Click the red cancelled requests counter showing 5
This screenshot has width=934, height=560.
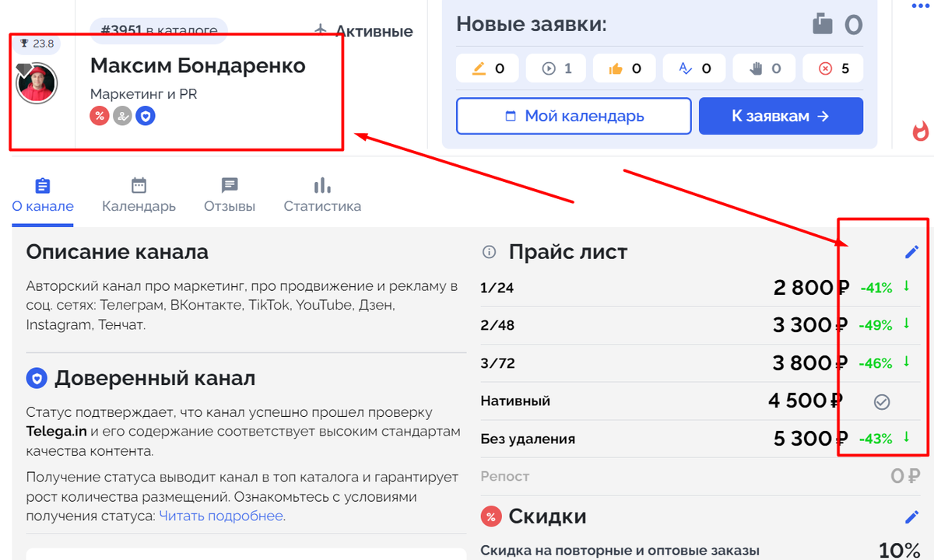835,68
